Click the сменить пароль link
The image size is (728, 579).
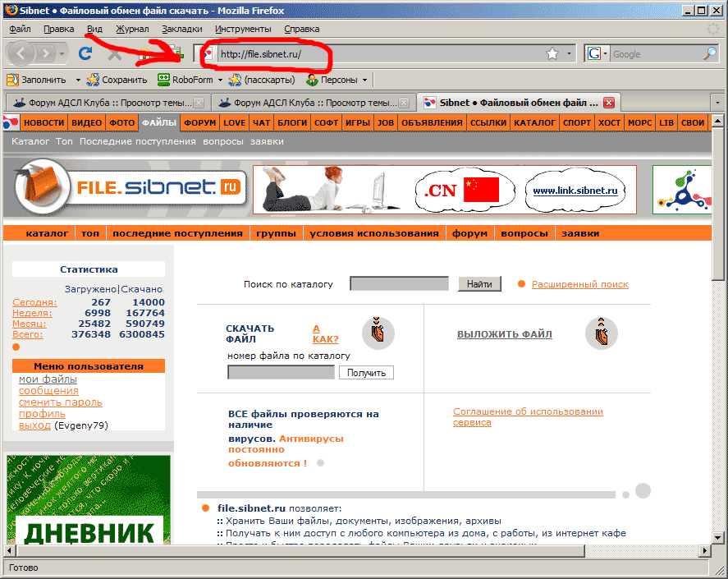(61, 402)
